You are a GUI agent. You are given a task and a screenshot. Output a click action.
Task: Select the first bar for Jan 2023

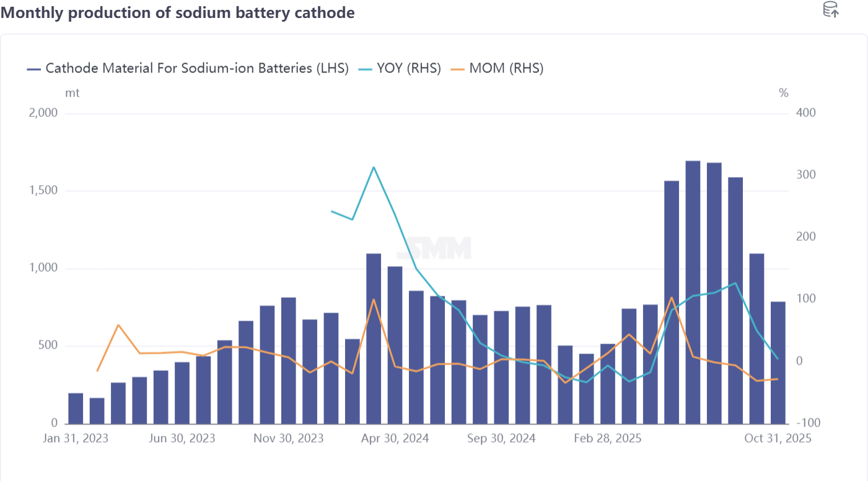(76, 409)
